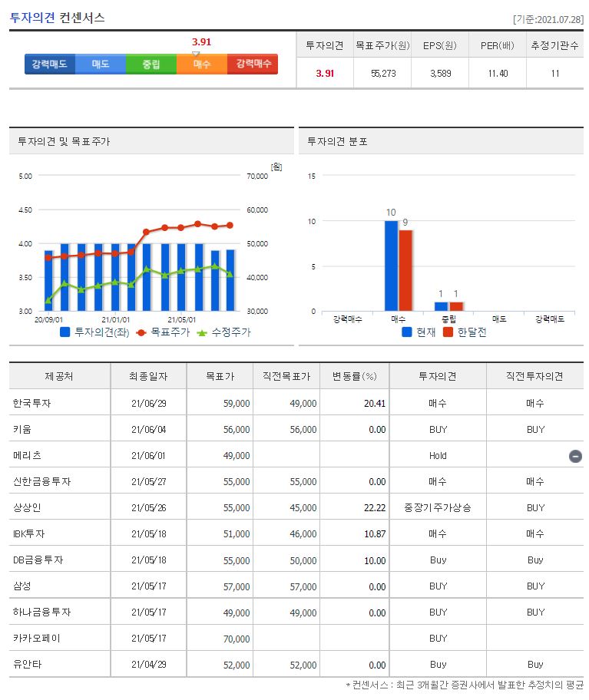Select the 유안타 provider name

pyautogui.click(x=27, y=664)
